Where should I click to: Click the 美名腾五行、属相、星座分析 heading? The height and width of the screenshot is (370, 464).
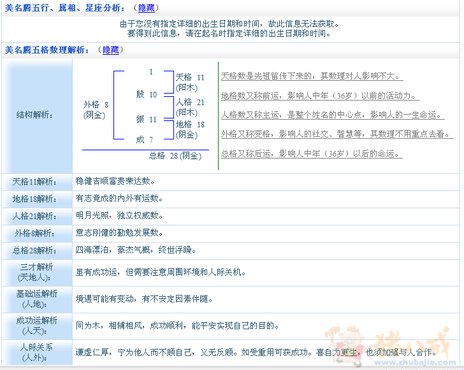coord(65,8)
